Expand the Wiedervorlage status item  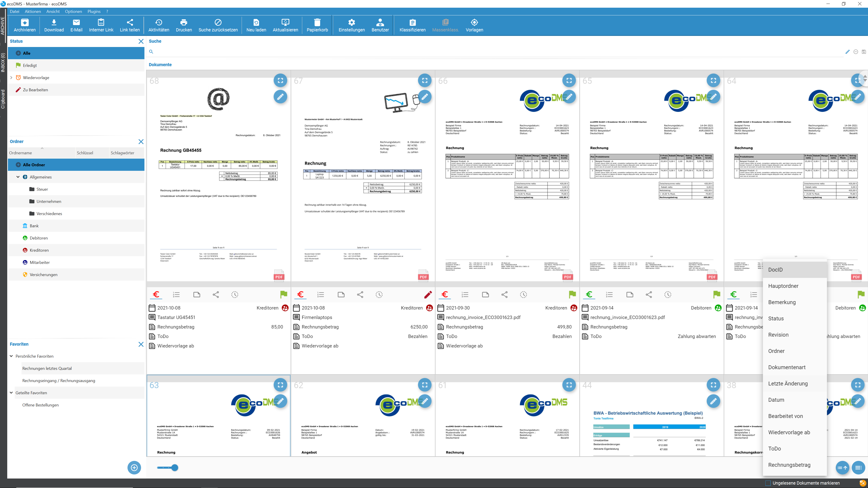[11, 77]
